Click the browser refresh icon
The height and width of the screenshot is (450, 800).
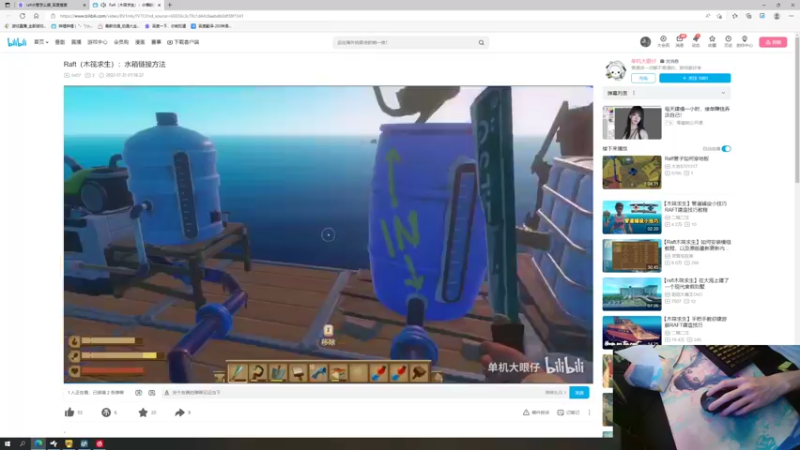click(x=22, y=16)
